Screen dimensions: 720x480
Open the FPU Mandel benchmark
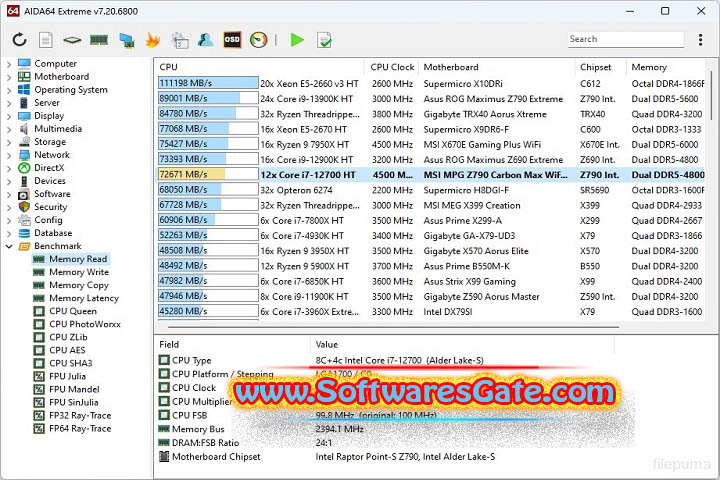tap(74, 390)
